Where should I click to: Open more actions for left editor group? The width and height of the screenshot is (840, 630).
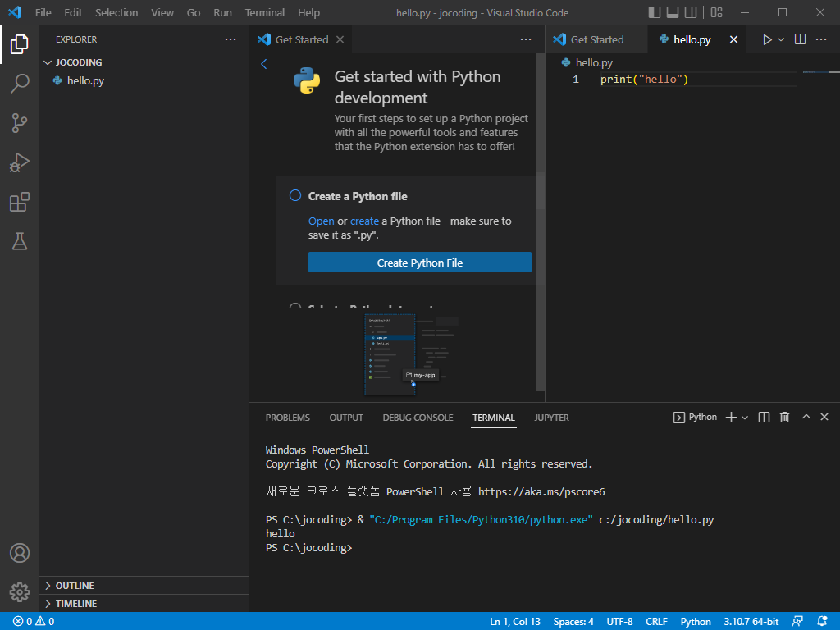coord(526,39)
